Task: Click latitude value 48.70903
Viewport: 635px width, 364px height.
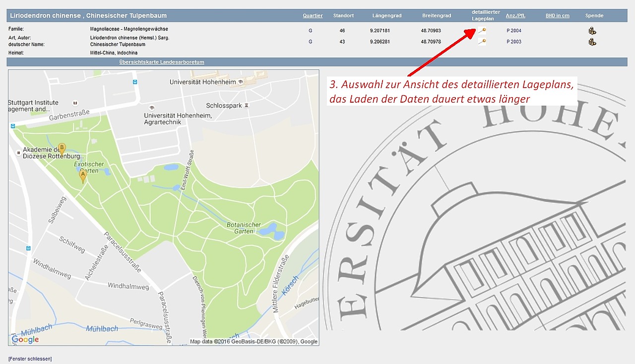Action: [x=431, y=31]
